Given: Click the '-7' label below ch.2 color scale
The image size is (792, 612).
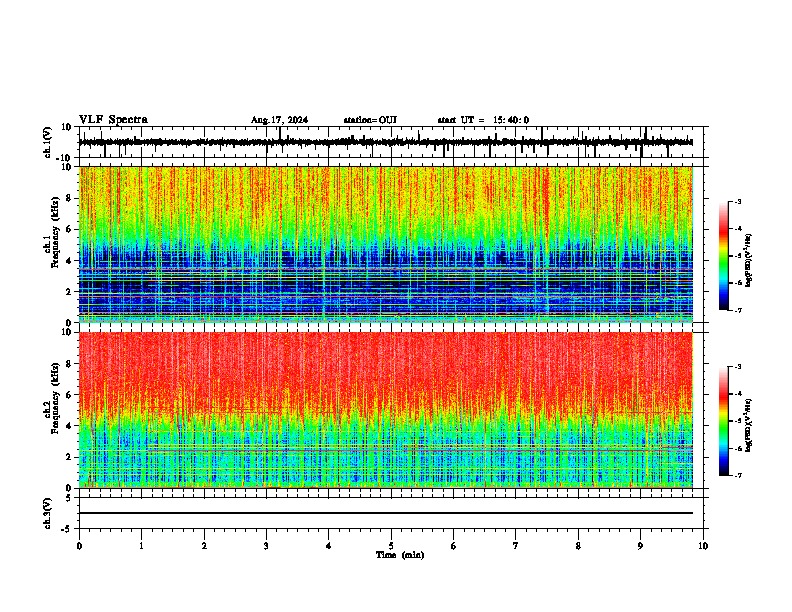Looking at the screenshot, I should click(737, 475).
